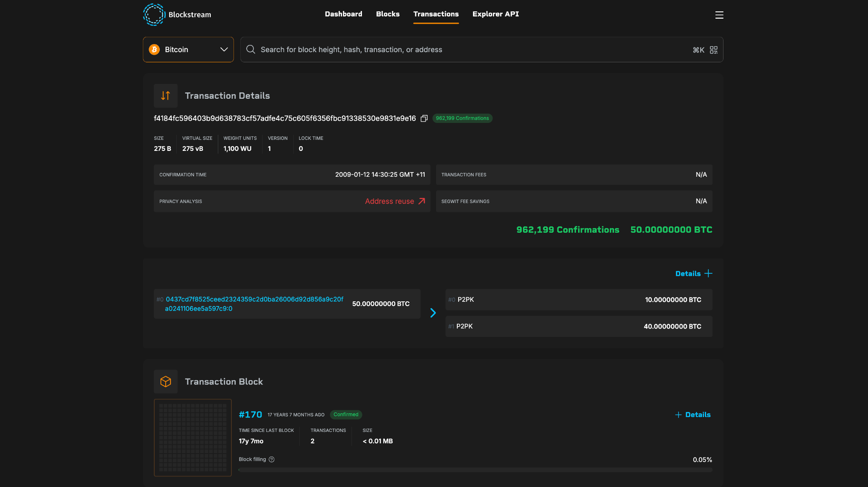Select the Transactions tab
The width and height of the screenshot is (868, 487).
click(436, 14)
